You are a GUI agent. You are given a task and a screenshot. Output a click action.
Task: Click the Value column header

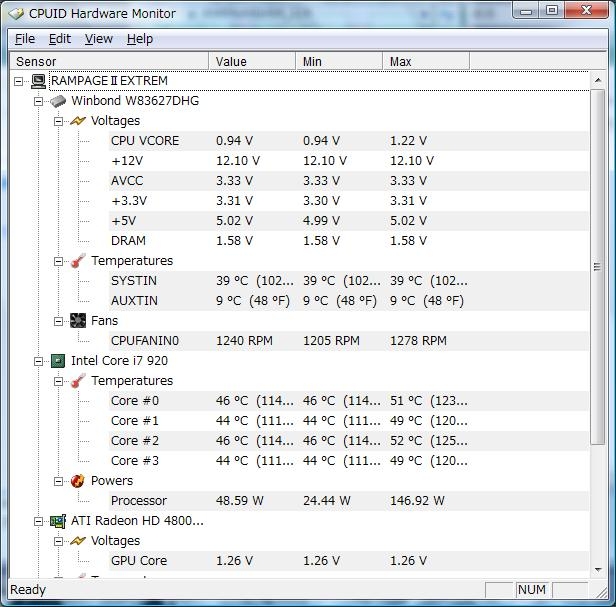(252, 61)
